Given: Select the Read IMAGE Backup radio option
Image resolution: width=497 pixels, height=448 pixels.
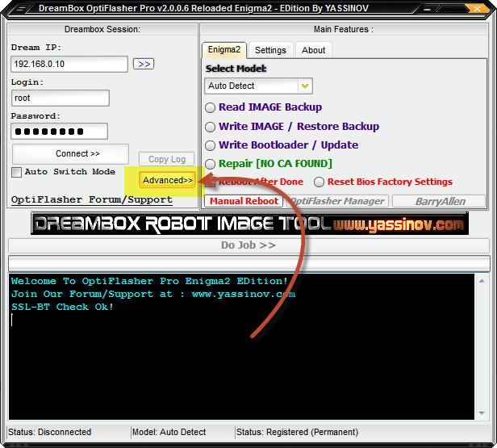Looking at the screenshot, I should click(x=210, y=107).
